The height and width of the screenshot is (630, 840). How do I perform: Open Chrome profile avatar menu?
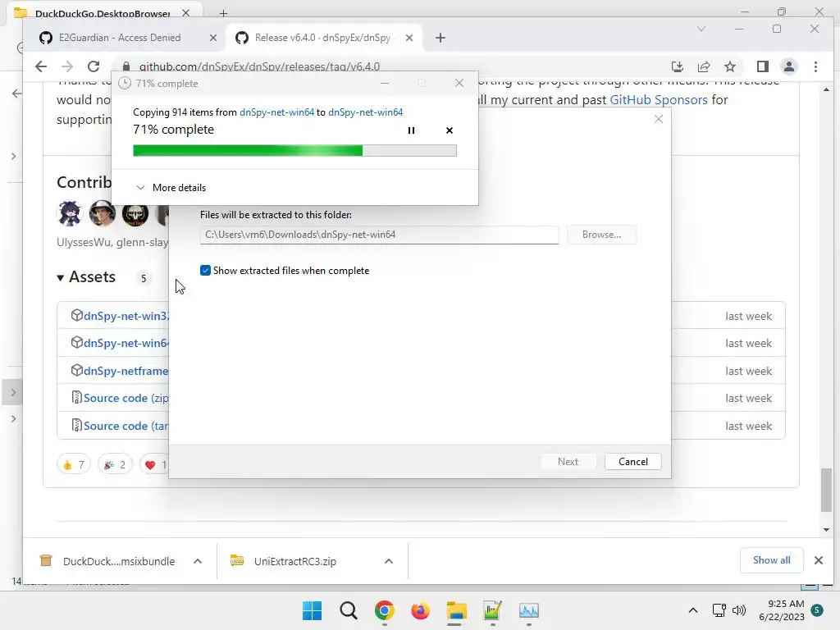click(788, 66)
